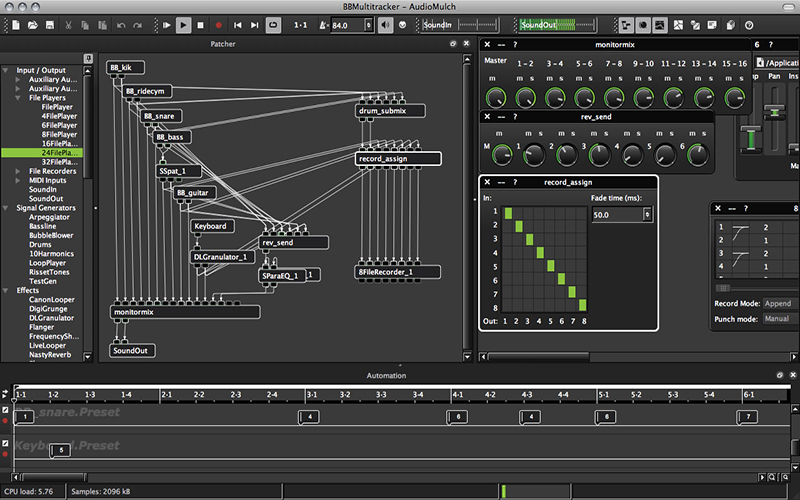The width and height of the screenshot is (800, 500).
Task: Open the Punch mode dropdown showing Manual
Action: 781,319
